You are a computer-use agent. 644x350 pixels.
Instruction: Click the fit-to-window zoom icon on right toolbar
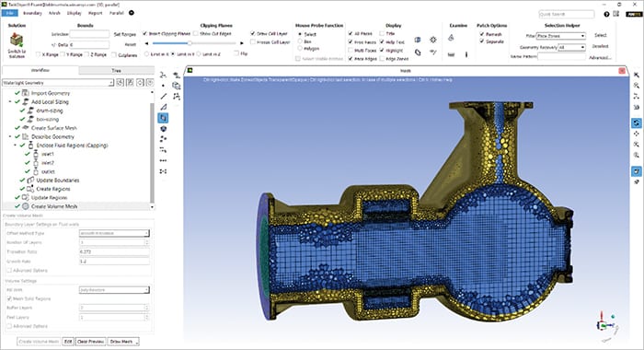(x=637, y=86)
